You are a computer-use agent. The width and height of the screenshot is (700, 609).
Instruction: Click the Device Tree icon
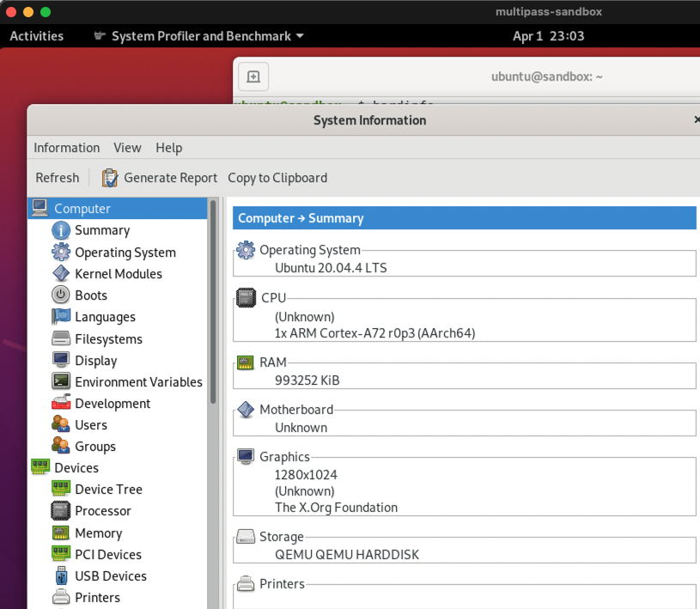(x=61, y=488)
